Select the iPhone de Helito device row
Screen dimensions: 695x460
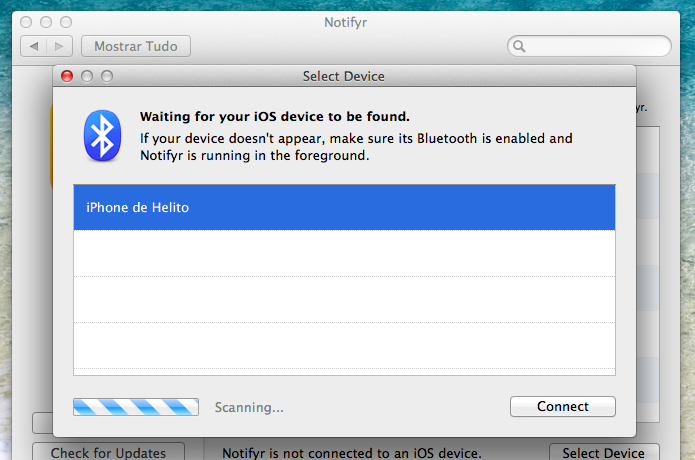click(344, 207)
